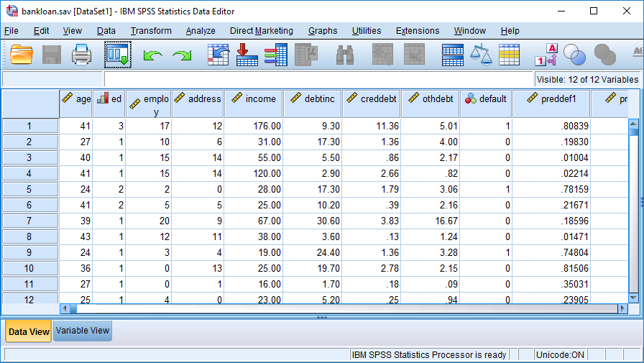644x363 pixels.
Task: Open the Direct Marketing menu
Action: (261, 31)
